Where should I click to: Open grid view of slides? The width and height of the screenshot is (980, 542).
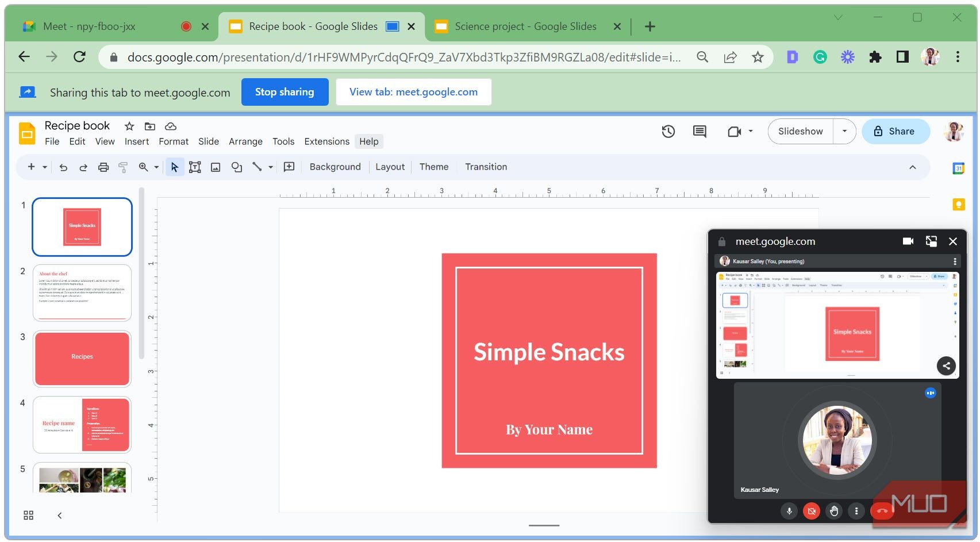[28, 515]
